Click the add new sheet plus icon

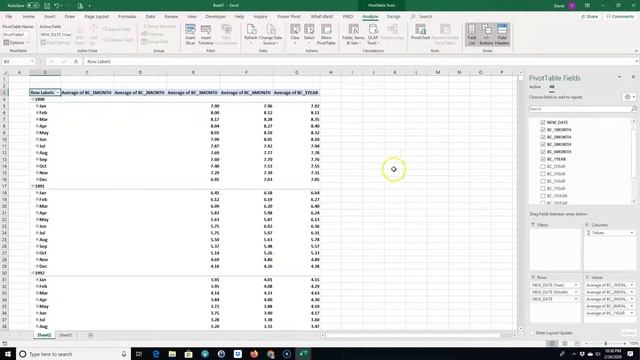point(90,335)
